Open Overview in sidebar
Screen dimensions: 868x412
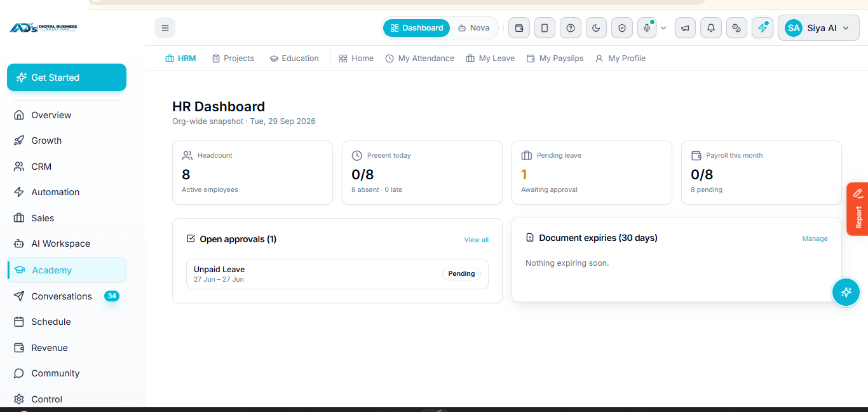tap(67, 115)
